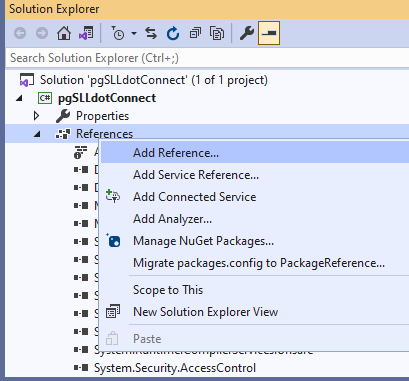Select the System.Security.AccessControl reference

pos(175,368)
